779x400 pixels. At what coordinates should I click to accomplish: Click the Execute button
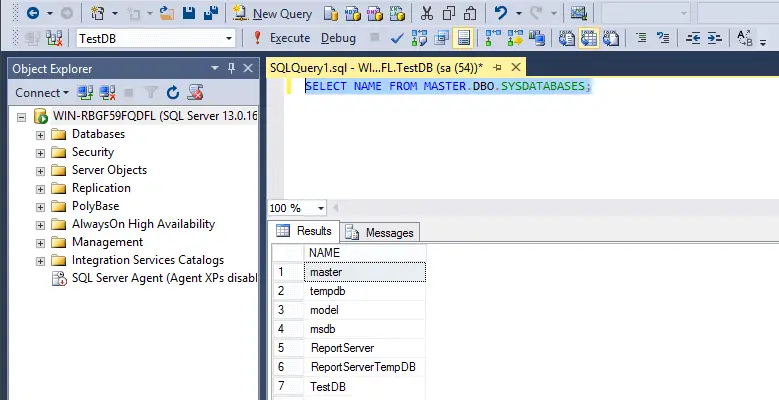(x=281, y=38)
